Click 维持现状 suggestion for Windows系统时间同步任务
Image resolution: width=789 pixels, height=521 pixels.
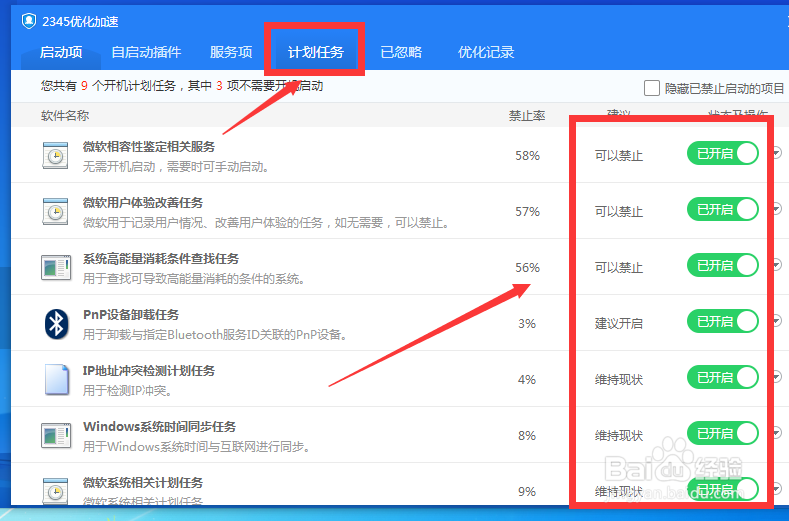click(x=619, y=435)
